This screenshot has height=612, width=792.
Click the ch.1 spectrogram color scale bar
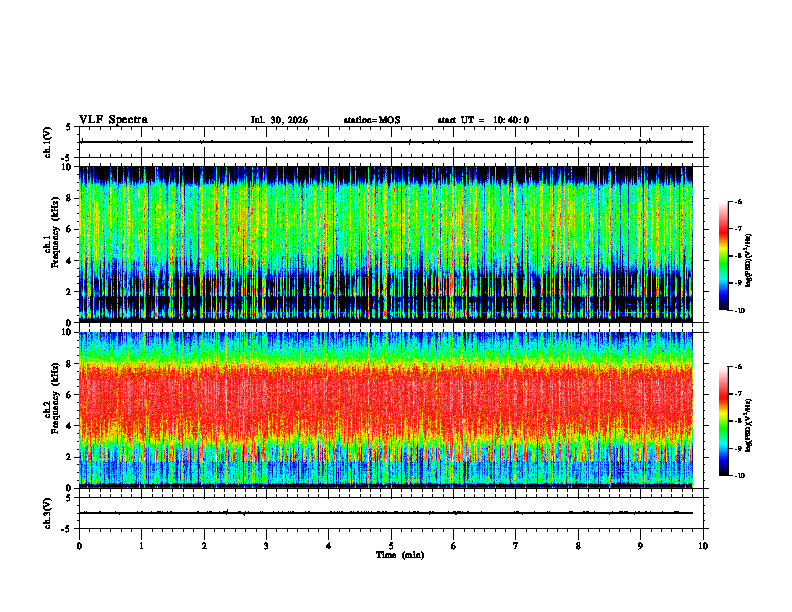tap(724, 256)
